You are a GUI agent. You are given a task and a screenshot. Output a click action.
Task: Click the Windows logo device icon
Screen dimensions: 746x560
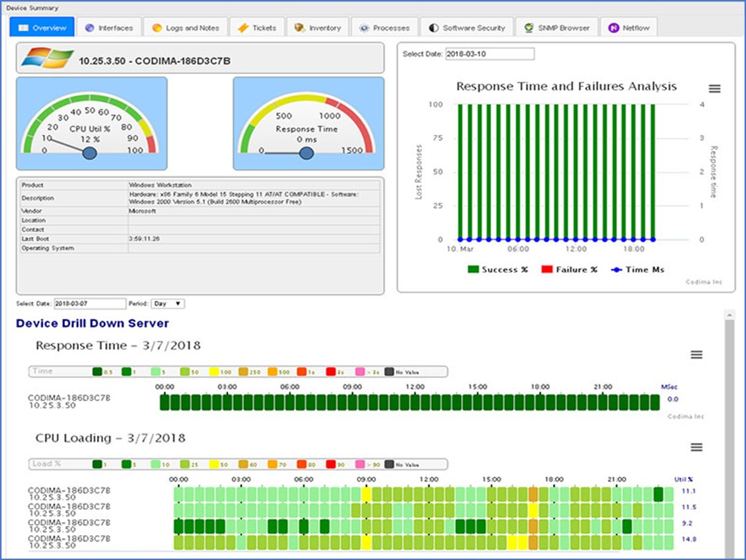point(48,57)
